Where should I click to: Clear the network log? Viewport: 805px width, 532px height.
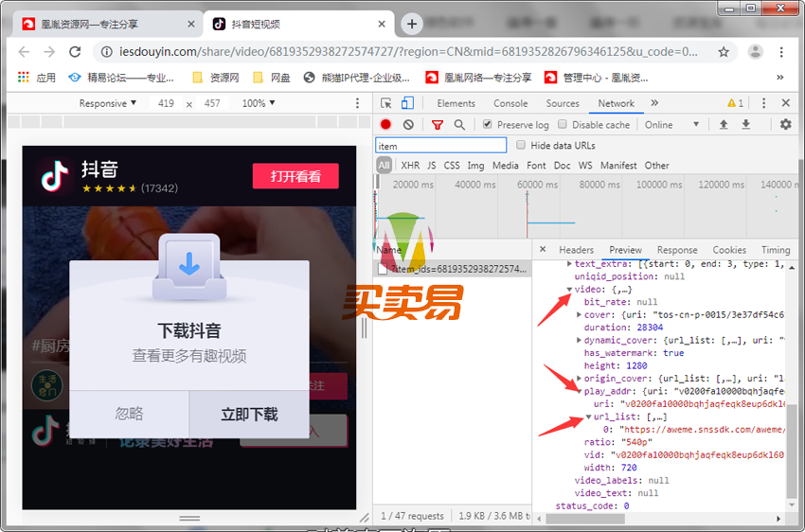tap(408, 124)
